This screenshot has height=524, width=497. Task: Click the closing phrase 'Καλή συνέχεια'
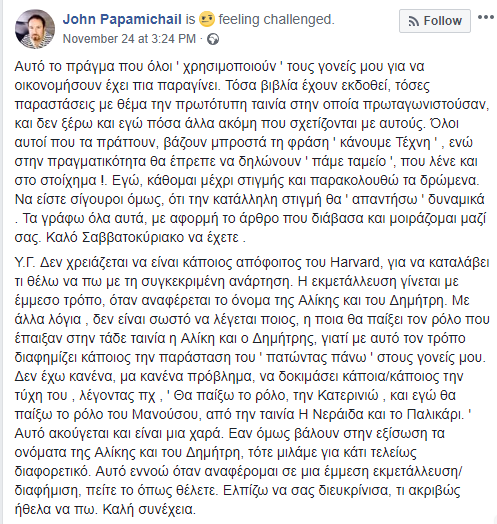149,509
